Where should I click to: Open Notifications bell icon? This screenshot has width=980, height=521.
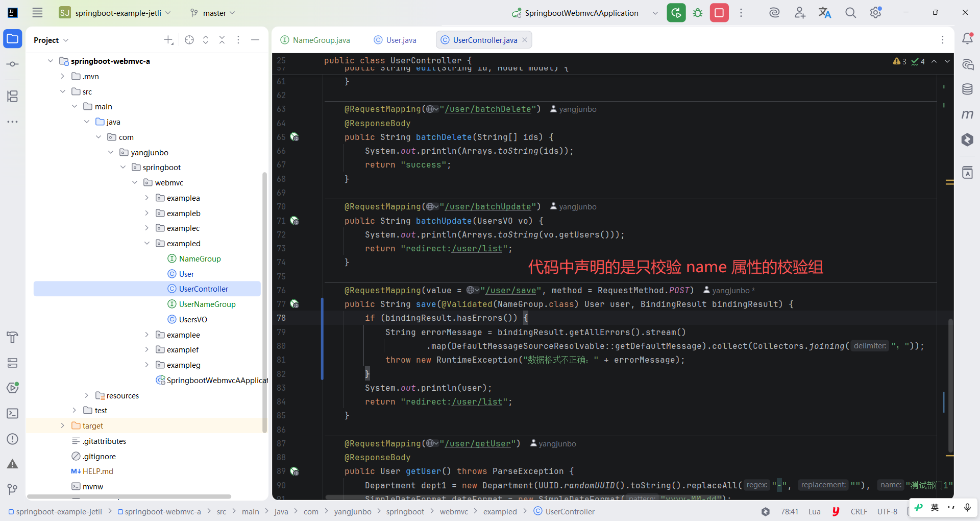(967, 39)
